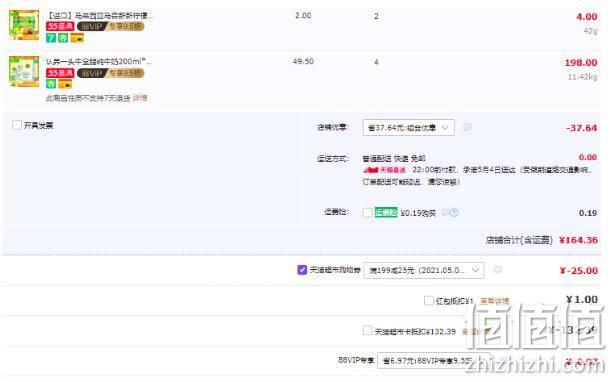This screenshot has height=382, width=614.
Task: Click the biscuit unit price 2.00
Action: coord(303,16)
